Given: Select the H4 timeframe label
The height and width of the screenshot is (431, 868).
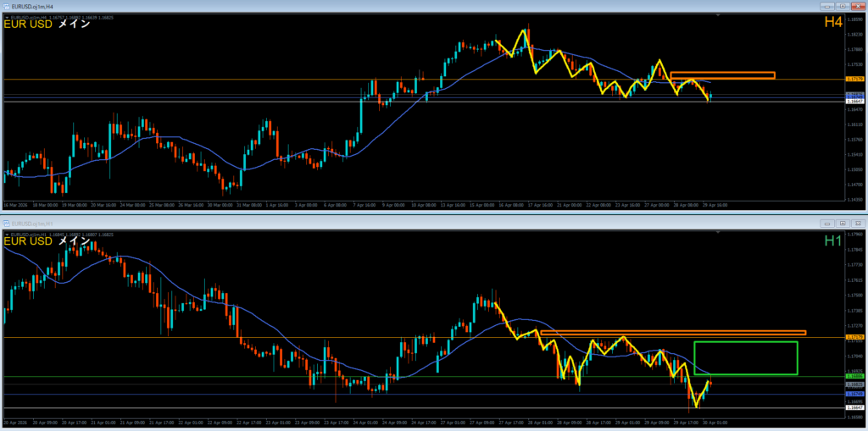Looking at the screenshot, I should (x=832, y=23).
